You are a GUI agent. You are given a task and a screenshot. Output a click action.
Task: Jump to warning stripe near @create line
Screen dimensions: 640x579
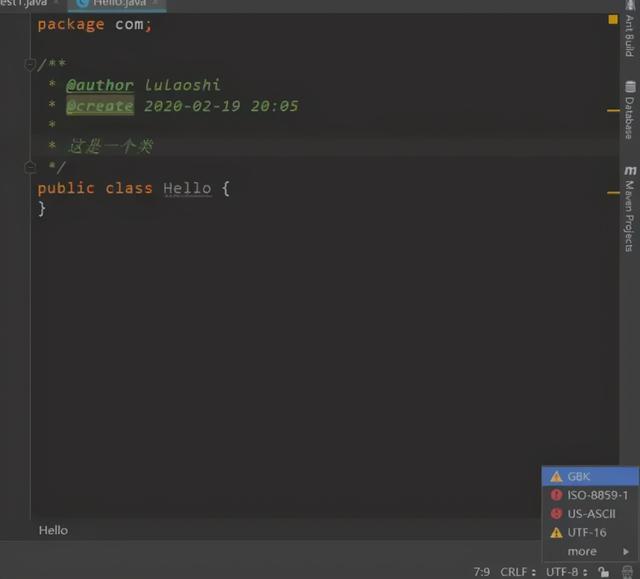pyautogui.click(x=613, y=110)
